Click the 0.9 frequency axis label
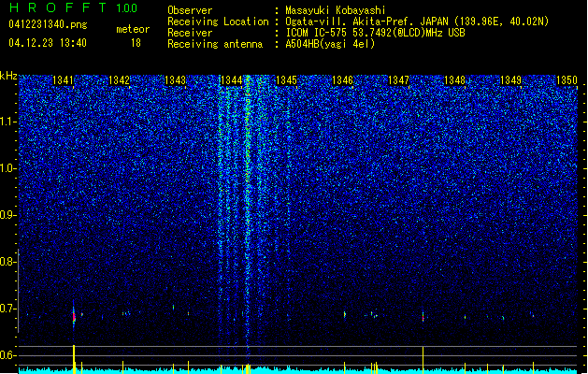The width and height of the screenshot is (588, 374). click(x=7, y=215)
